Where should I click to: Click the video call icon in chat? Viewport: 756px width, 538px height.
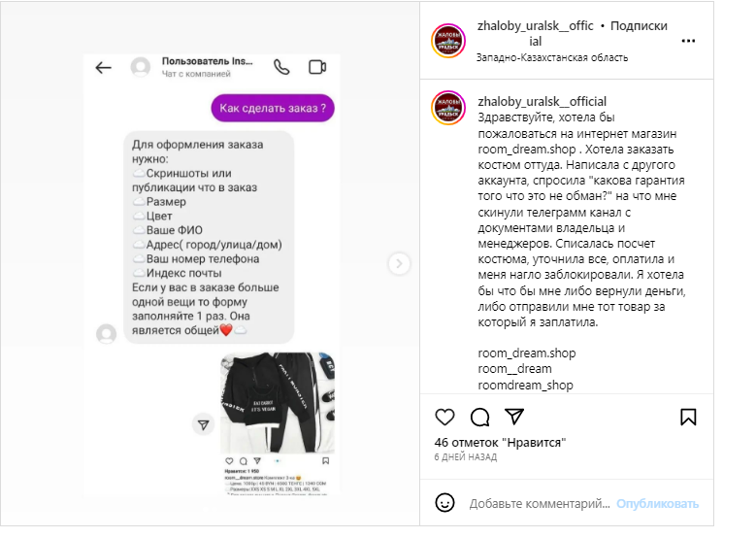(317, 67)
